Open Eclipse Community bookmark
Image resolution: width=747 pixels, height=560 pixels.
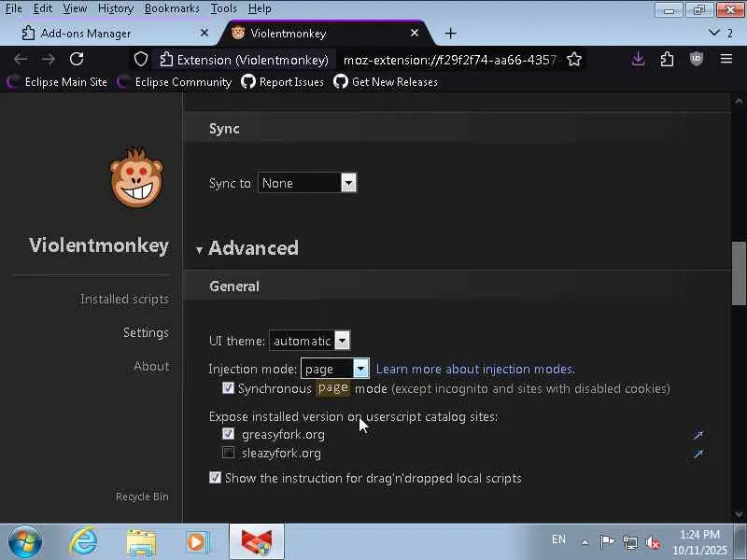pos(175,82)
